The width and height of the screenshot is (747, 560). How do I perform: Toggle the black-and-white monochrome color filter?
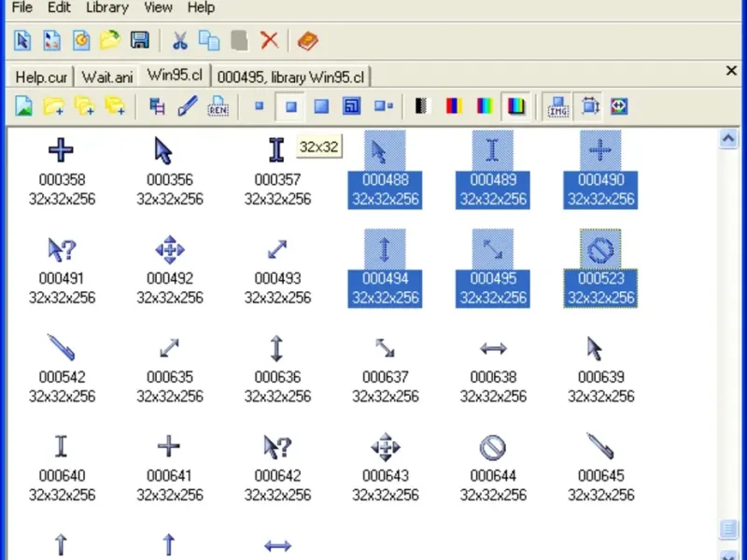pos(421,106)
